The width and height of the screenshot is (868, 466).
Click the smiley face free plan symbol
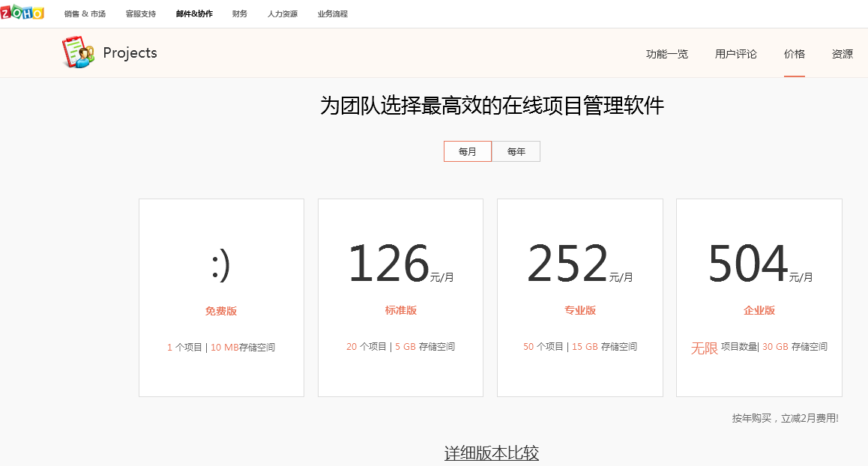(220, 265)
